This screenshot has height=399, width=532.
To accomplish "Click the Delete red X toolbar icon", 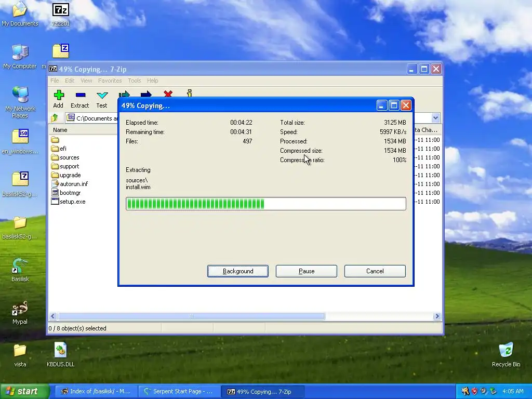I will (x=168, y=94).
